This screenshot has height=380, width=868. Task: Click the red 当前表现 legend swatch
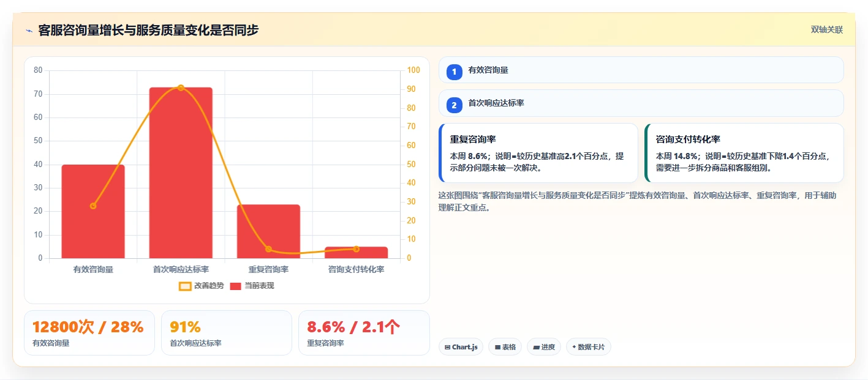(235, 286)
